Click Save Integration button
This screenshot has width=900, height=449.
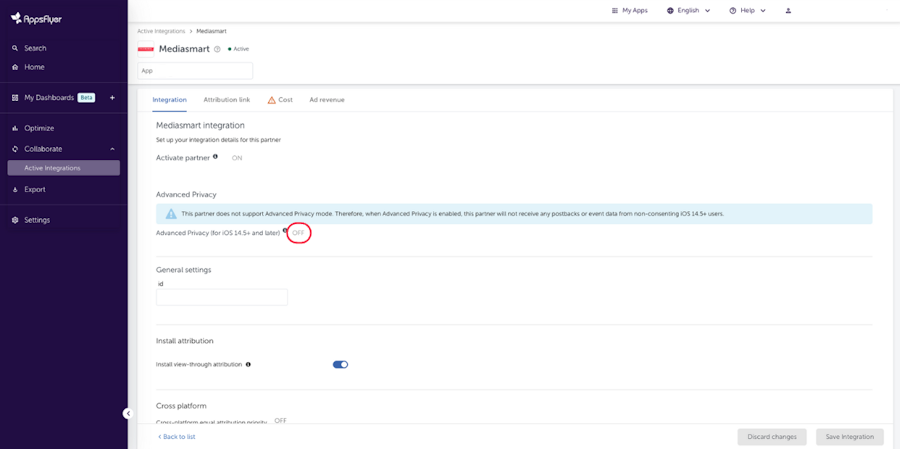click(x=849, y=437)
